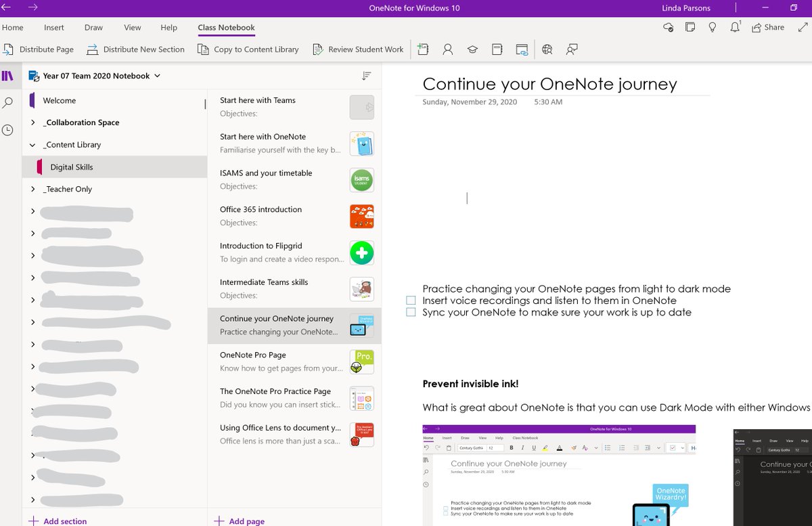The height and width of the screenshot is (526, 812).
Task: Collapse the _Content Library section group
Action: click(x=33, y=145)
